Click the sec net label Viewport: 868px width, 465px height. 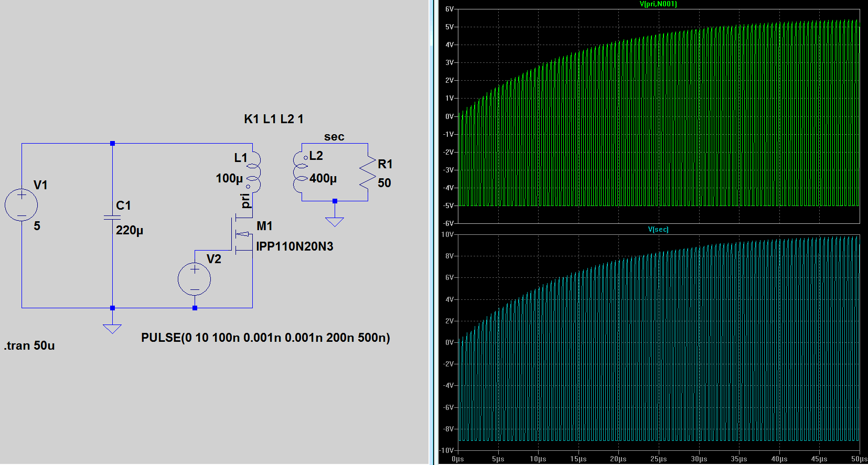tap(334, 137)
